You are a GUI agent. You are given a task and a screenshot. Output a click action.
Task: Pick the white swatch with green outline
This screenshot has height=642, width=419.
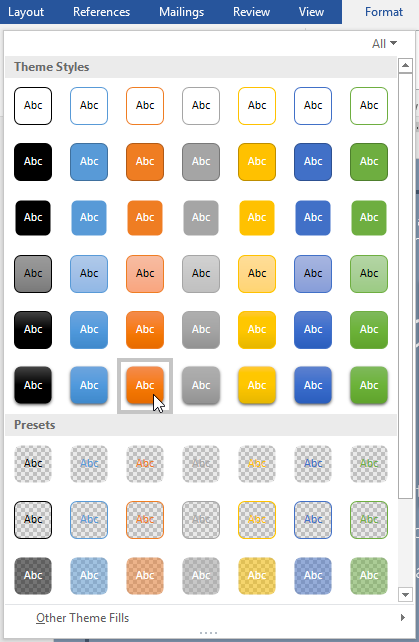(x=369, y=106)
